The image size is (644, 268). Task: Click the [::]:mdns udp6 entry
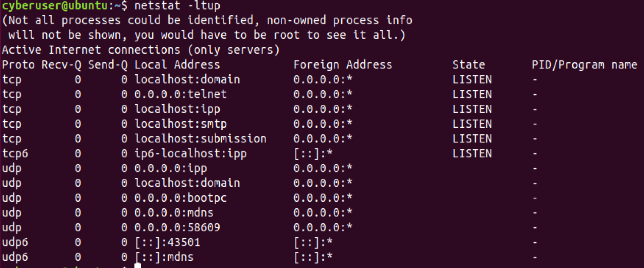164,257
